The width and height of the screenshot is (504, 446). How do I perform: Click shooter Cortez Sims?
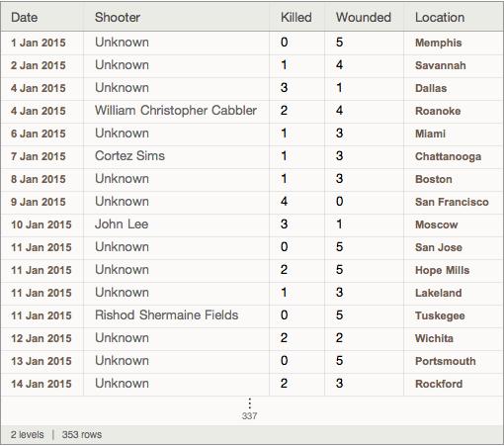pos(129,156)
